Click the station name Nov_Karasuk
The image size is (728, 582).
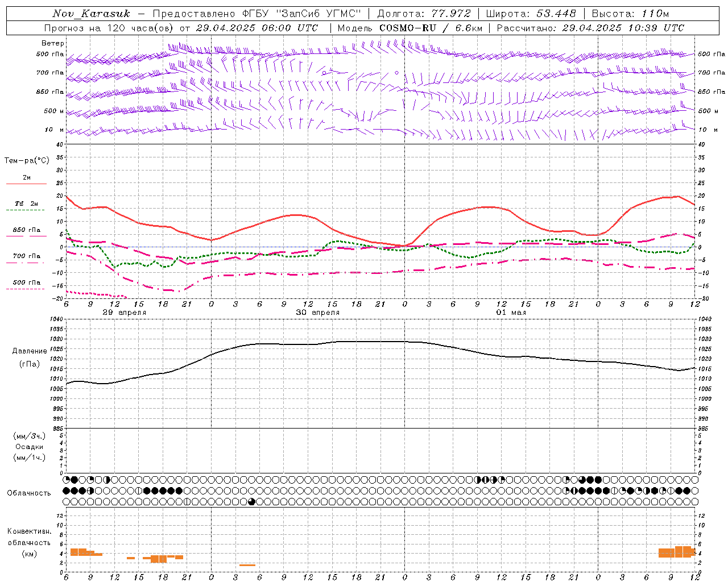[x=91, y=14]
